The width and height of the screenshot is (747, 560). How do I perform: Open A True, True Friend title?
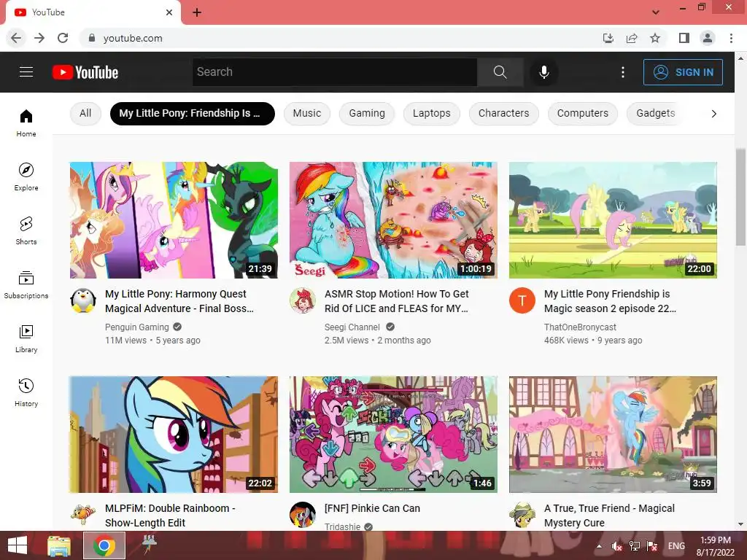tap(609, 516)
